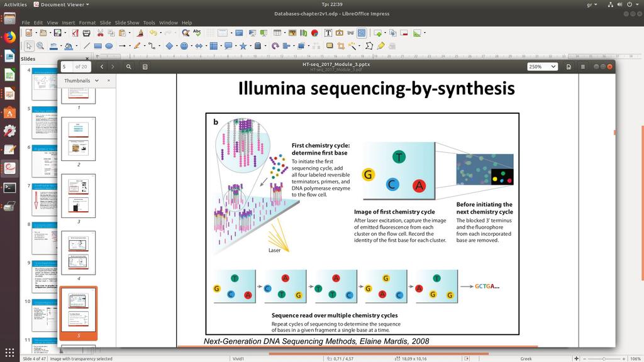644x362 pixels.
Task: Select slide 8 in Impress slide panel
Action: coord(45,238)
